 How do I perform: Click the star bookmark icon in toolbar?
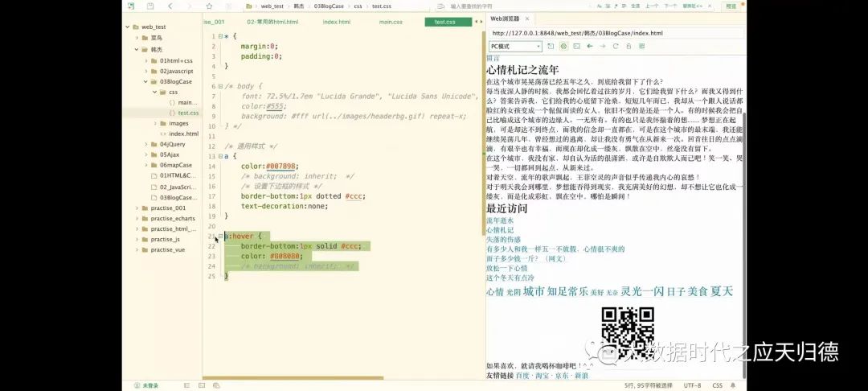(x=209, y=6)
